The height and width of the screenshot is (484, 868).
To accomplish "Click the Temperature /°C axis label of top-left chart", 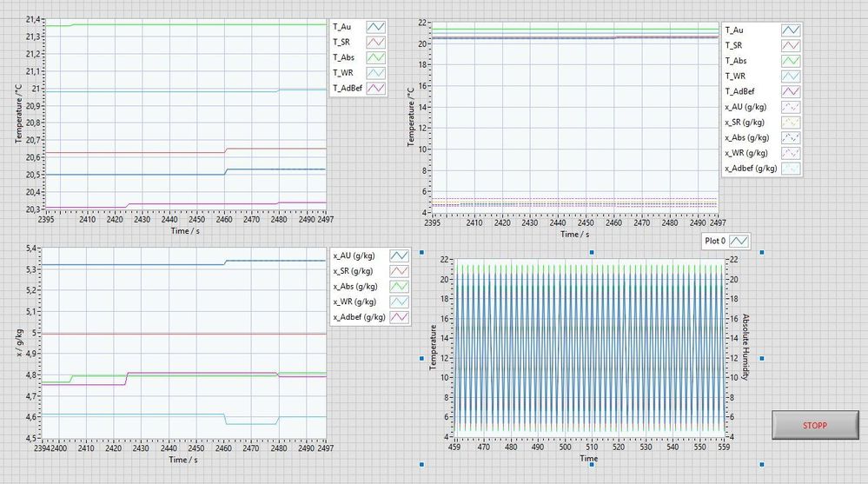I will pos(18,114).
